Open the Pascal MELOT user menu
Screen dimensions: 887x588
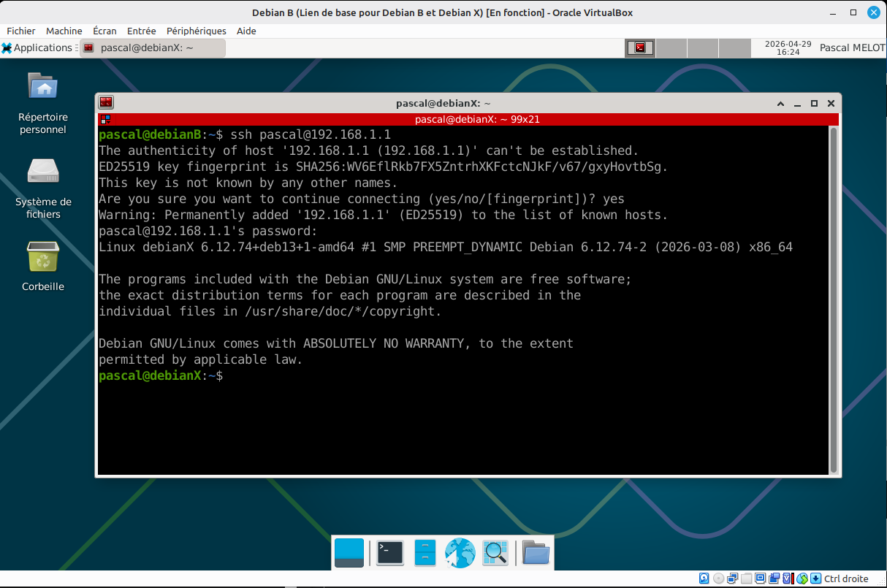852,47
